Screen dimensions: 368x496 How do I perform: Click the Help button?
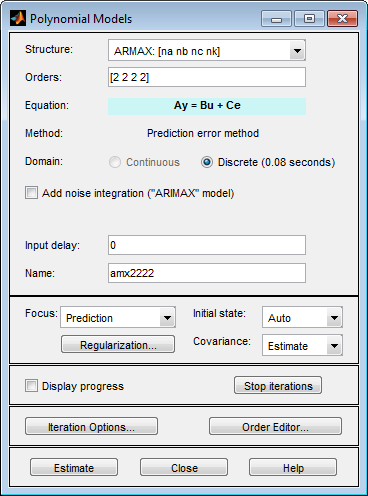coord(293,467)
